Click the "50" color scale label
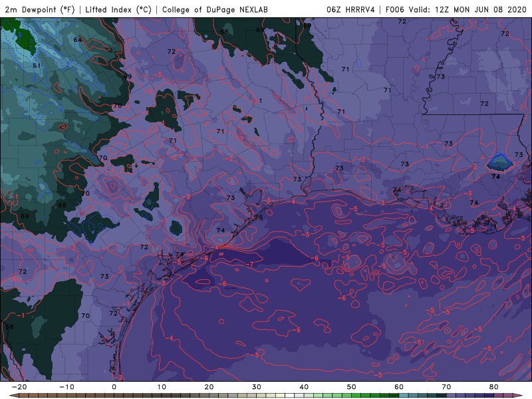This screenshot has height=399, width=532. pos(352,387)
